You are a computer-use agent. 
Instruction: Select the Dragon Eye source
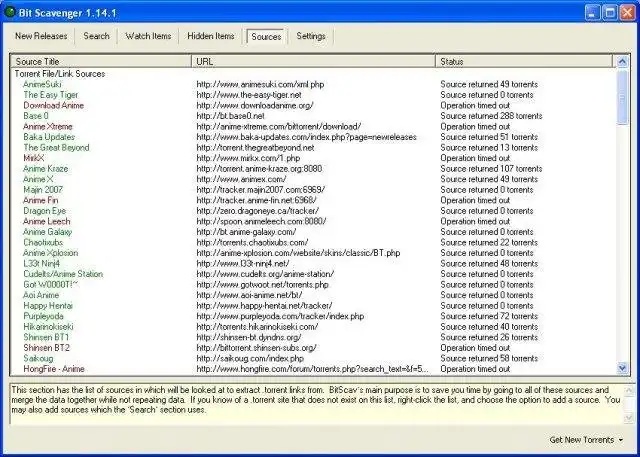pos(44,211)
